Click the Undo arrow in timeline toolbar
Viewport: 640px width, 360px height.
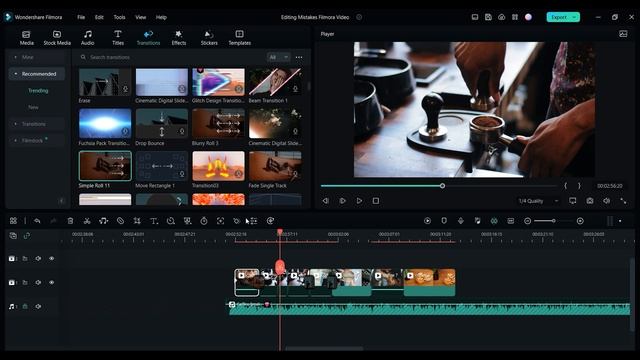pos(37,221)
